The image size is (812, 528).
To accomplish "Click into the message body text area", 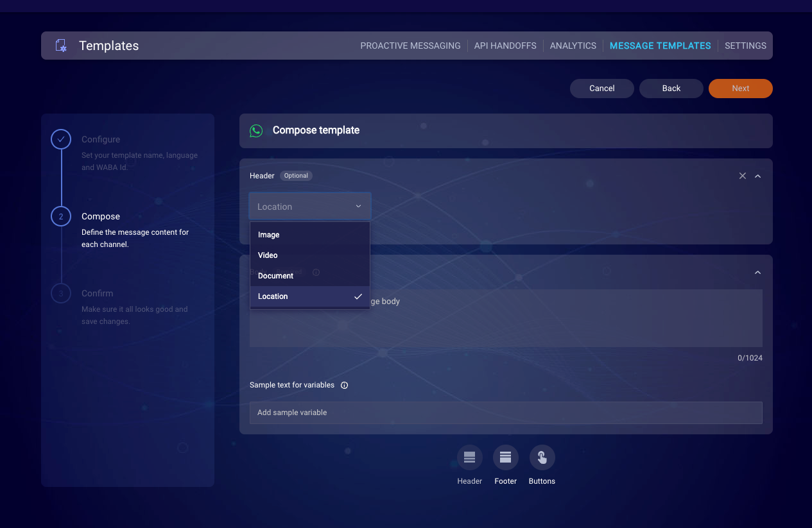I will tap(506, 318).
